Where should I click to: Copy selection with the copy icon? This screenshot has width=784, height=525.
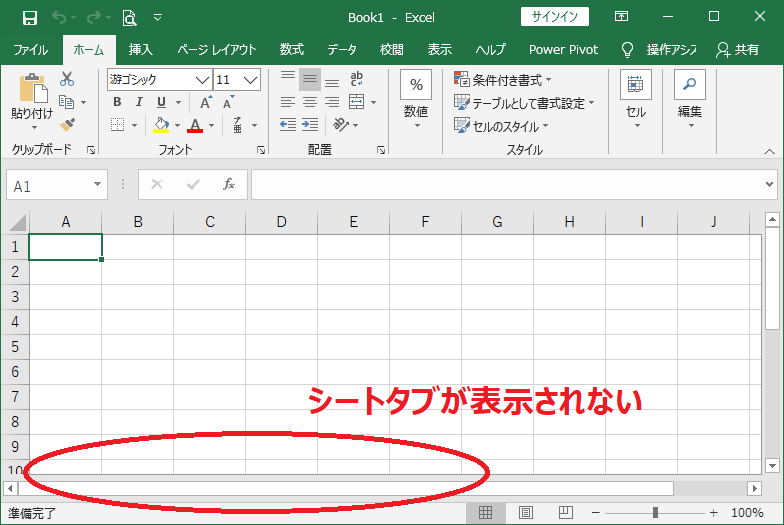click(66, 102)
